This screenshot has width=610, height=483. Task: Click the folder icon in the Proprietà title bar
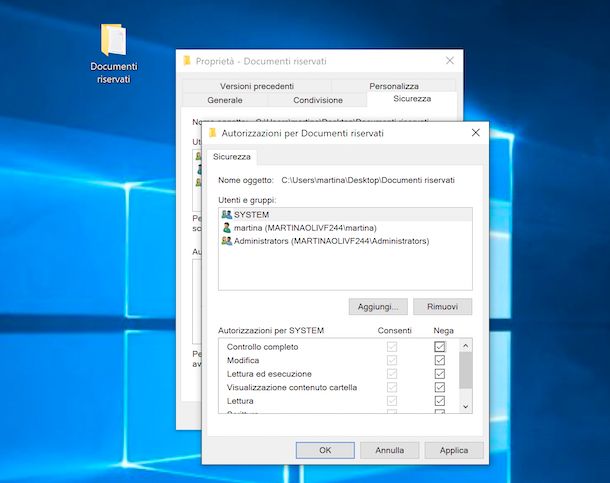[187, 61]
